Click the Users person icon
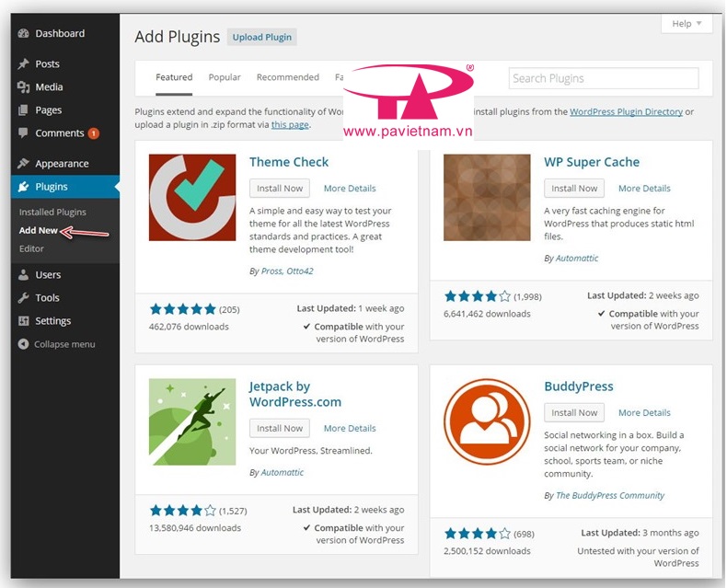727x588 pixels. [x=23, y=274]
